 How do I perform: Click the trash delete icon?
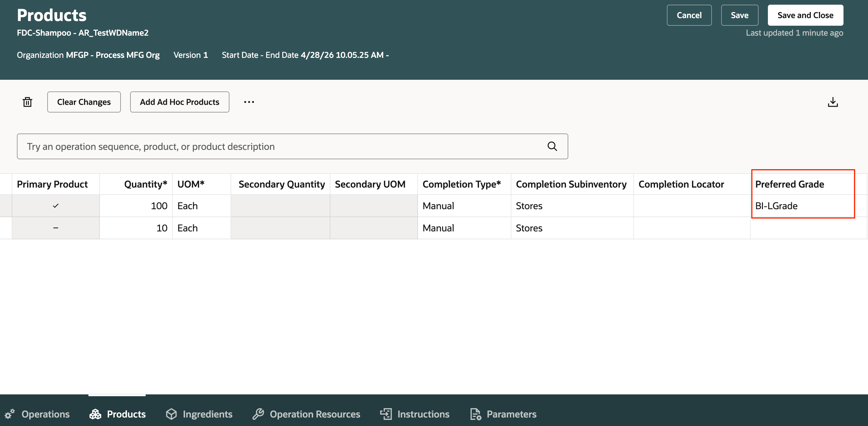[x=27, y=102]
